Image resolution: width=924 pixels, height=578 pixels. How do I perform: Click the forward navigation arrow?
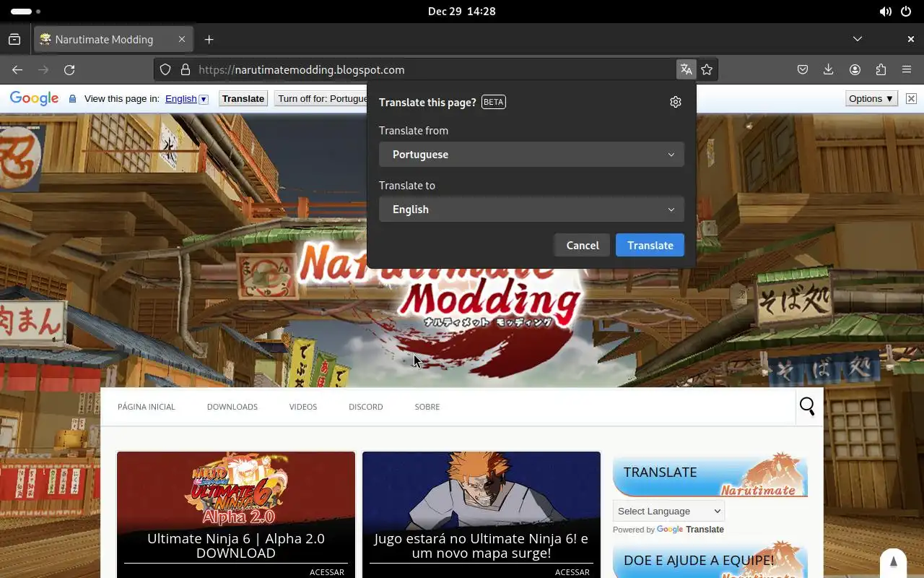pyautogui.click(x=43, y=70)
